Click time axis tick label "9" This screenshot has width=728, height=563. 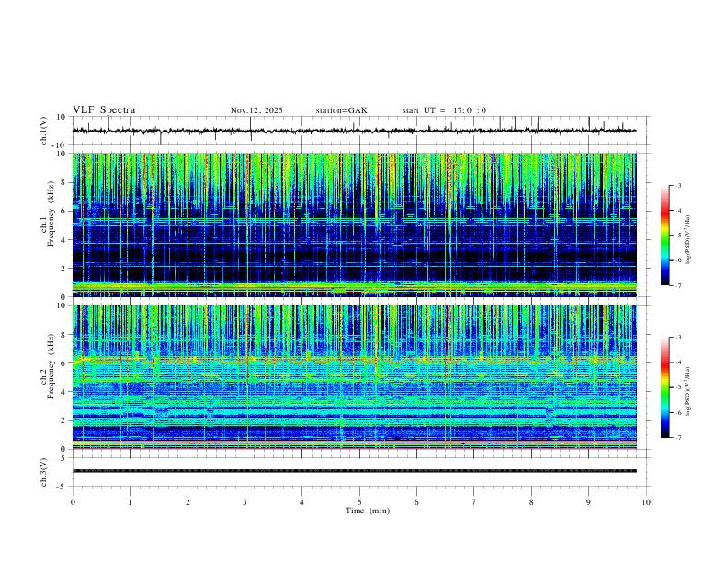coord(588,502)
